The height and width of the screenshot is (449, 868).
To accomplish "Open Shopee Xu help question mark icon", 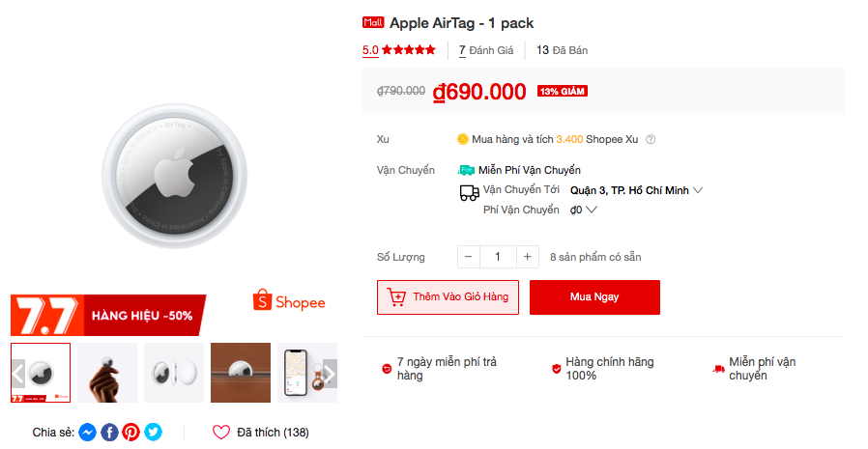I will (x=651, y=139).
